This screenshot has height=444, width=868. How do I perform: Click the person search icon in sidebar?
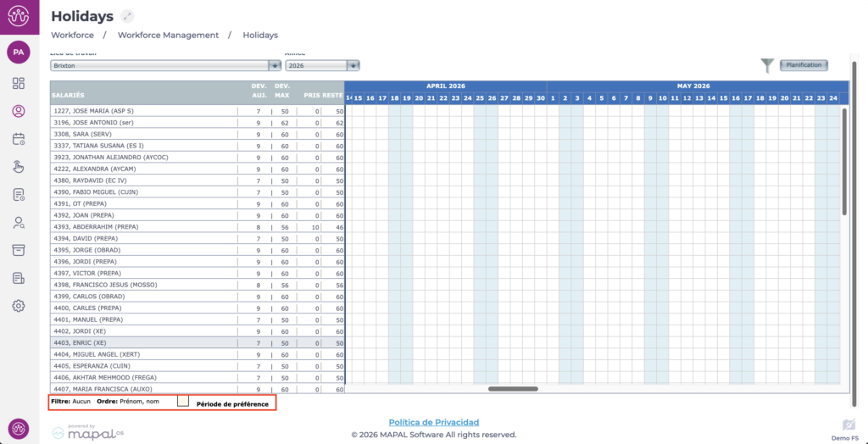pyautogui.click(x=19, y=223)
